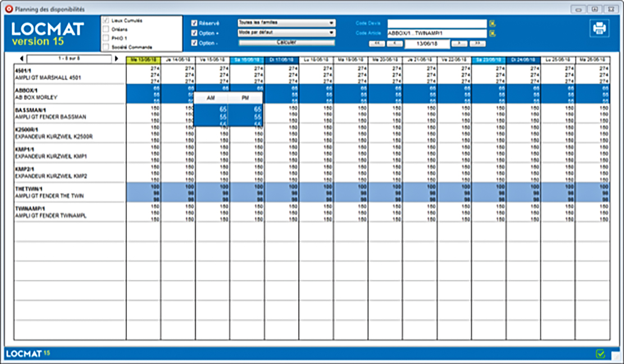Select the Me 13/06/18 column header
The width and height of the screenshot is (624, 364).
[x=144, y=60]
